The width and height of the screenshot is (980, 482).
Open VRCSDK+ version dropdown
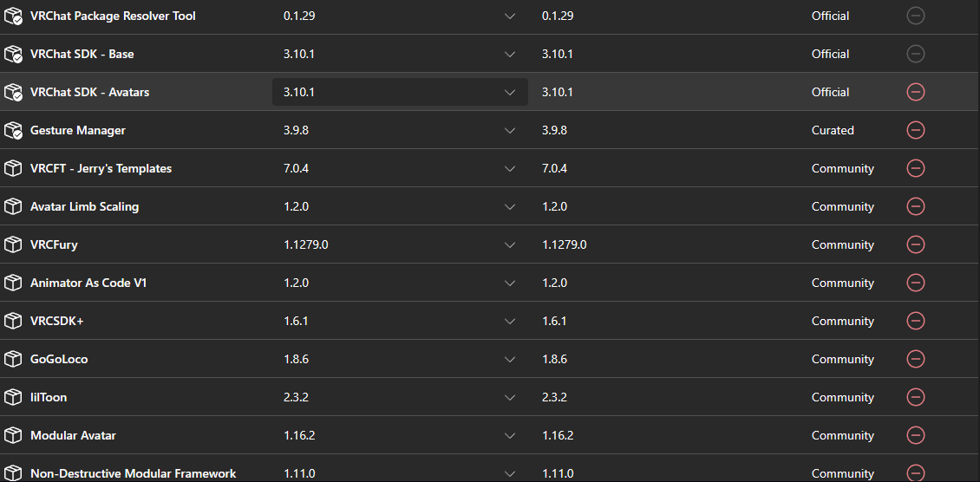(x=400, y=321)
